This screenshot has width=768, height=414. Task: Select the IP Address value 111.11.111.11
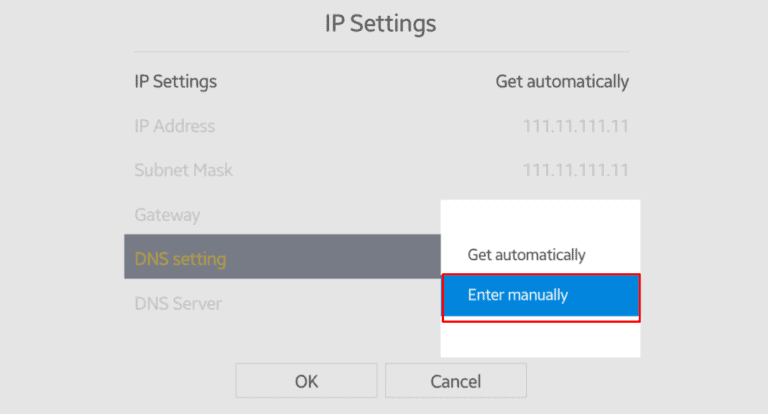pos(576,126)
